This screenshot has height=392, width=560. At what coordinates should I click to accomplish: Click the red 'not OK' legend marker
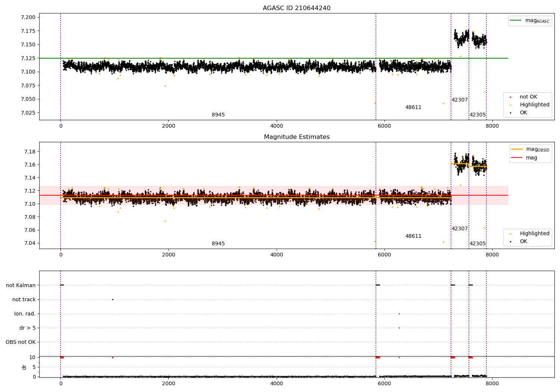510,97
